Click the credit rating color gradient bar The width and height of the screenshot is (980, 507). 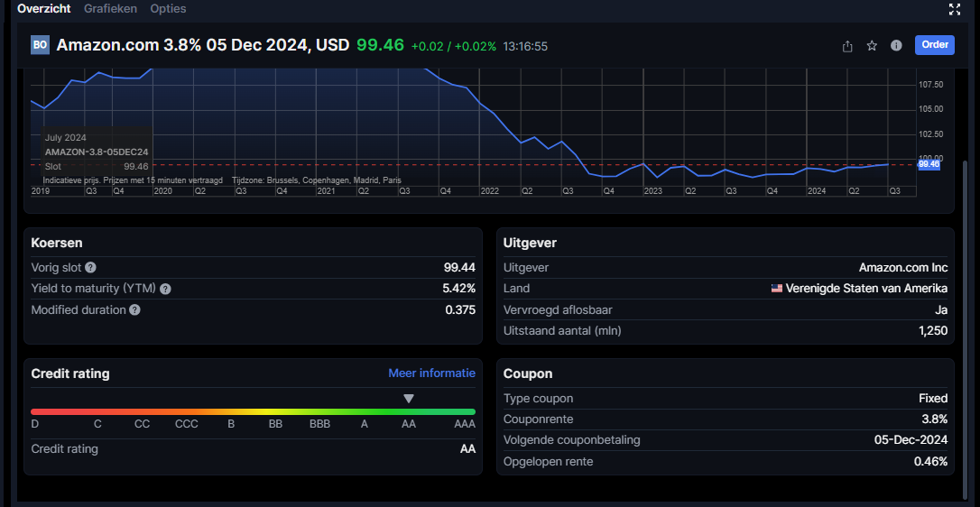coord(254,412)
